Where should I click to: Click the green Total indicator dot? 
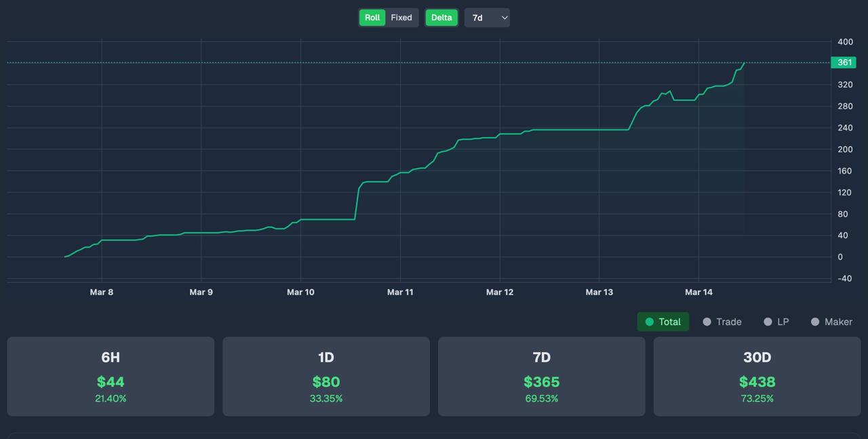tap(650, 322)
